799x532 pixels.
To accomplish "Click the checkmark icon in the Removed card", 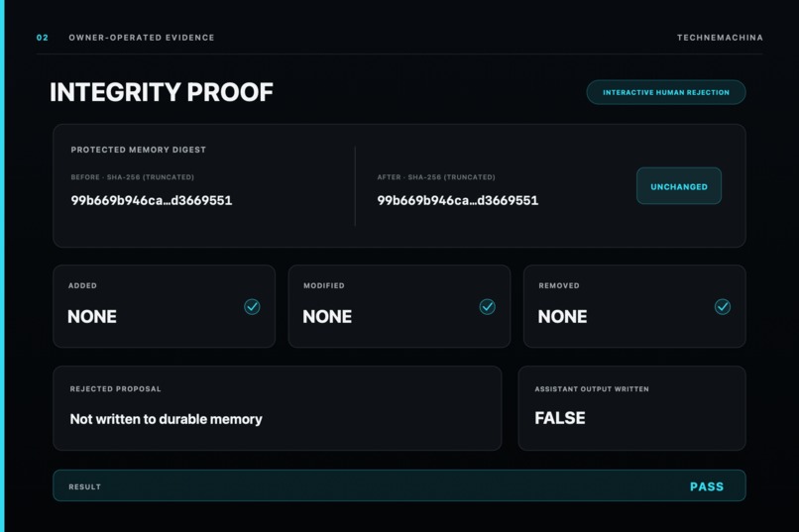I will tap(722, 306).
